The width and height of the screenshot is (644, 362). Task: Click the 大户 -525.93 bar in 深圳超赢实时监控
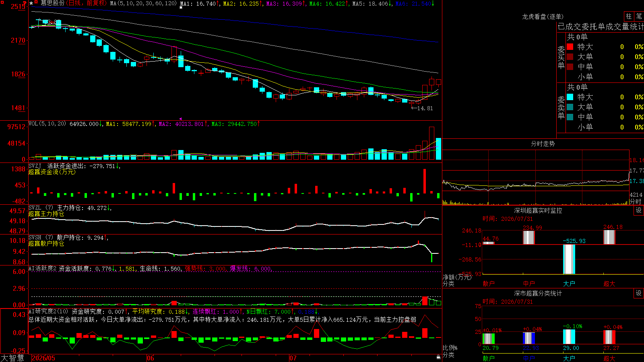tap(569, 259)
